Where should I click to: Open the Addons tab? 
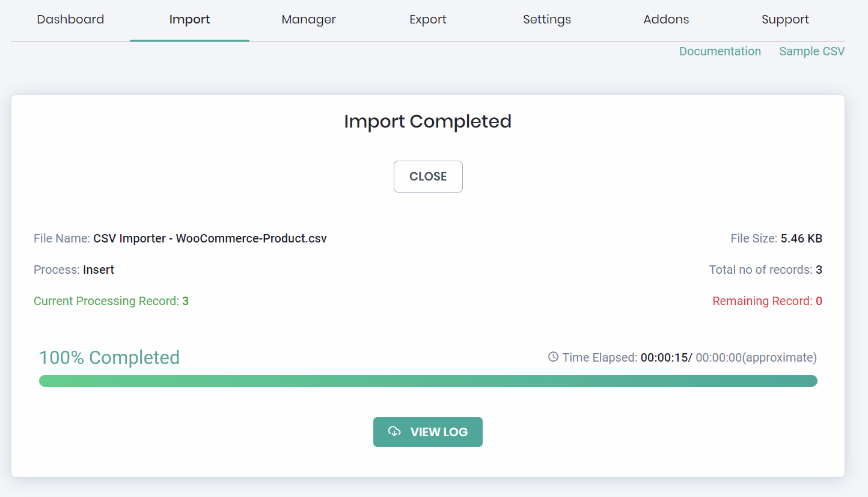click(666, 19)
